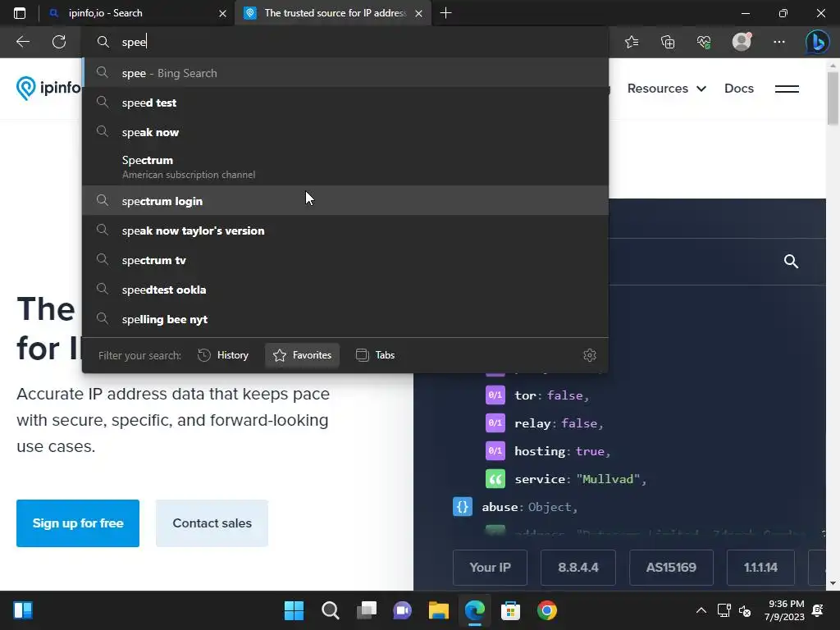
Task: Open File Explorer from the taskbar
Action: (439, 610)
